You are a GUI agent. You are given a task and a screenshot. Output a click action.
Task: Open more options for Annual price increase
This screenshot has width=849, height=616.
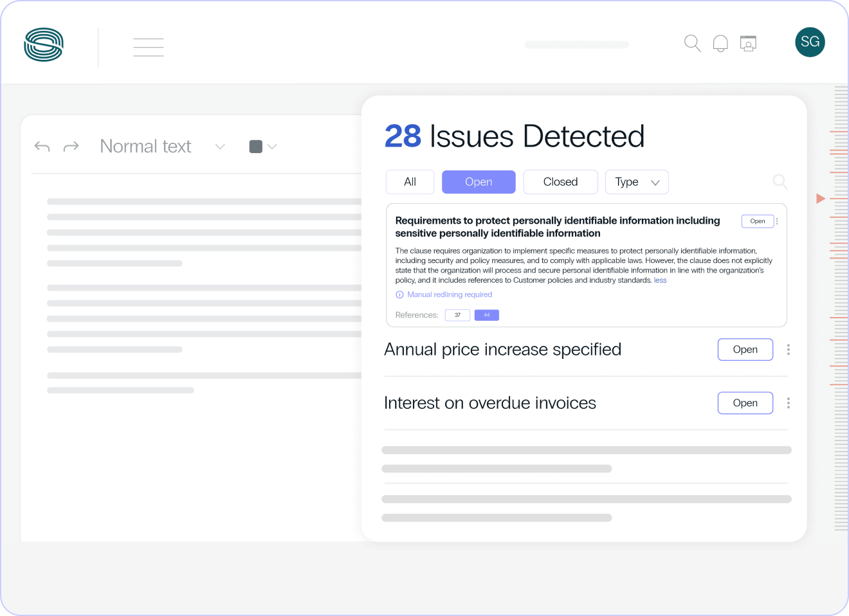(789, 350)
